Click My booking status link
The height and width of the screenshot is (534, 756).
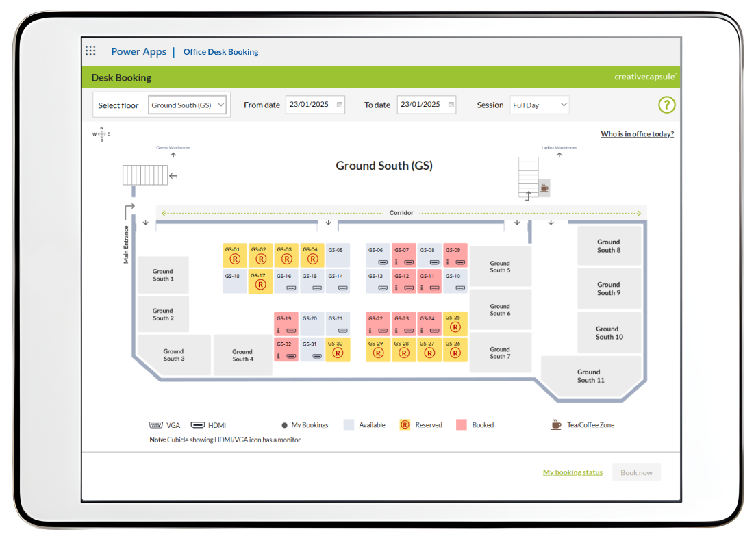tap(572, 472)
